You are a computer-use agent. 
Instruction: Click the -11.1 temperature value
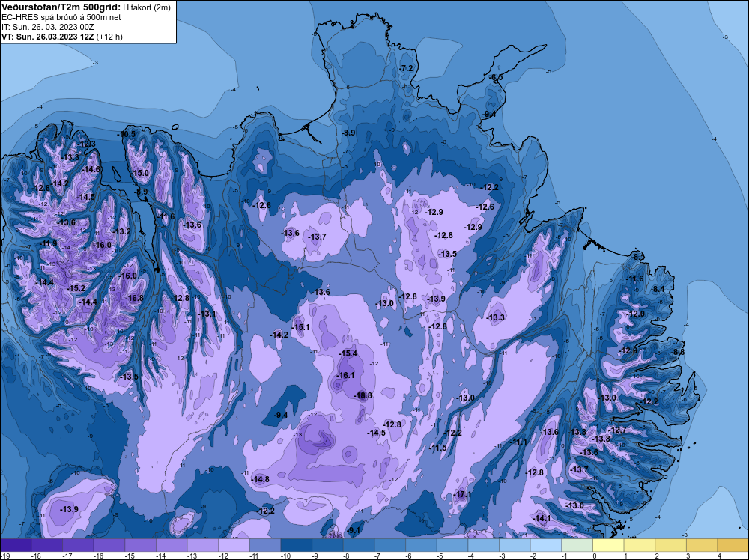tap(518, 442)
